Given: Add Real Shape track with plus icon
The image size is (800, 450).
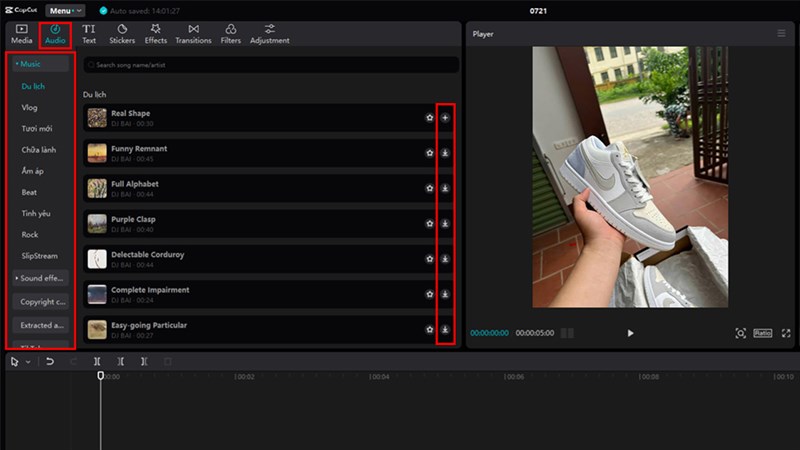Looking at the screenshot, I should coord(445,118).
